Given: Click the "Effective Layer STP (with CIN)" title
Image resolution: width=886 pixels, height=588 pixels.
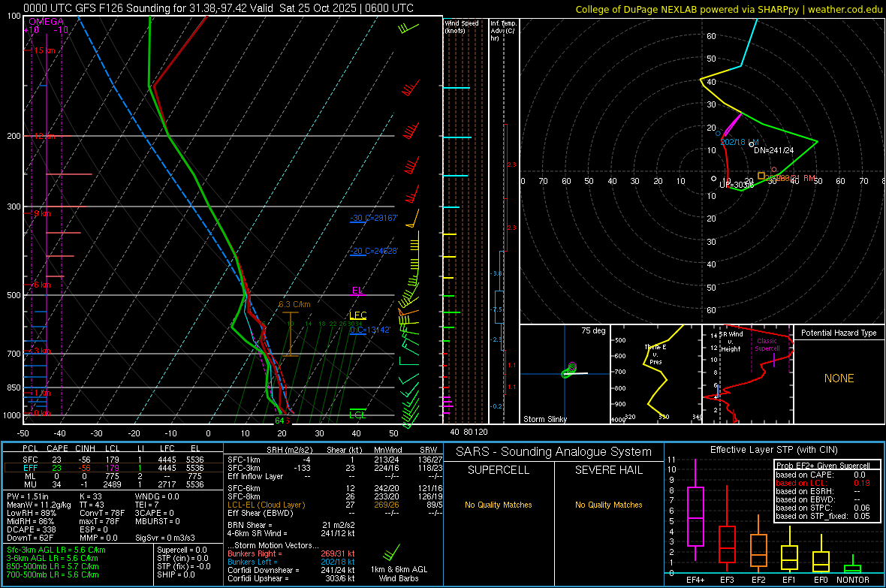Looking at the screenshot, I should point(773,450).
